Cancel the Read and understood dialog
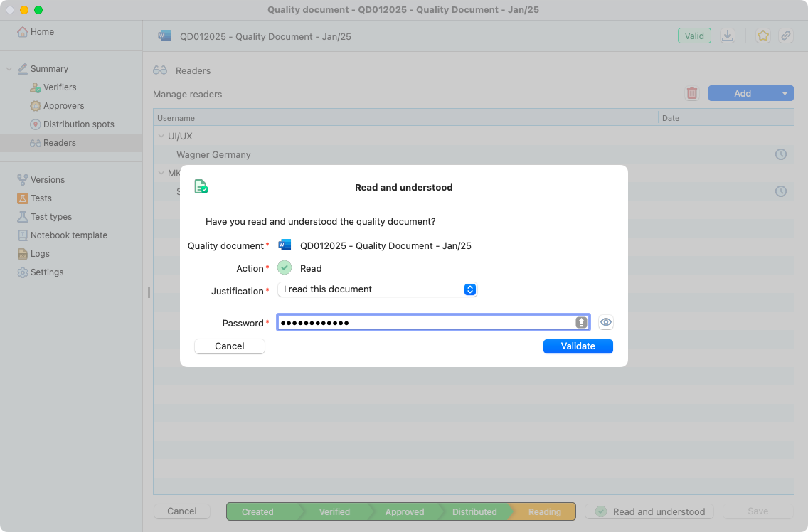The width and height of the screenshot is (808, 532). (229, 346)
